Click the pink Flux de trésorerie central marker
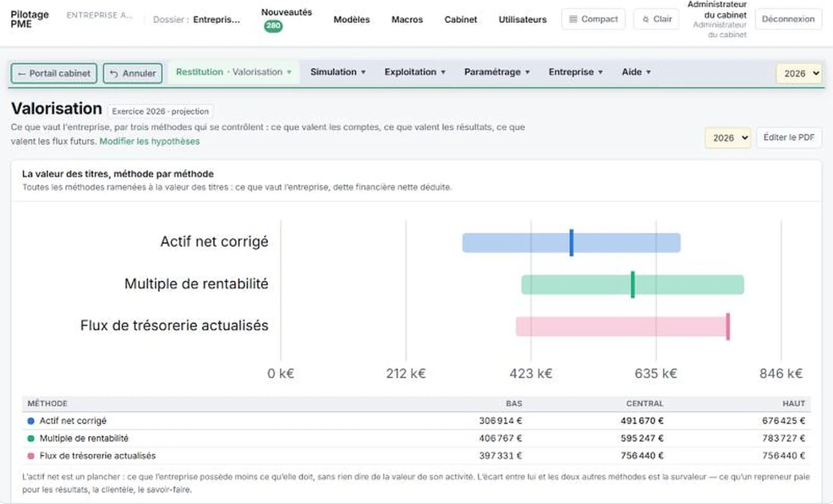The height and width of the screenshot is (504, 833). coord(728,326)
